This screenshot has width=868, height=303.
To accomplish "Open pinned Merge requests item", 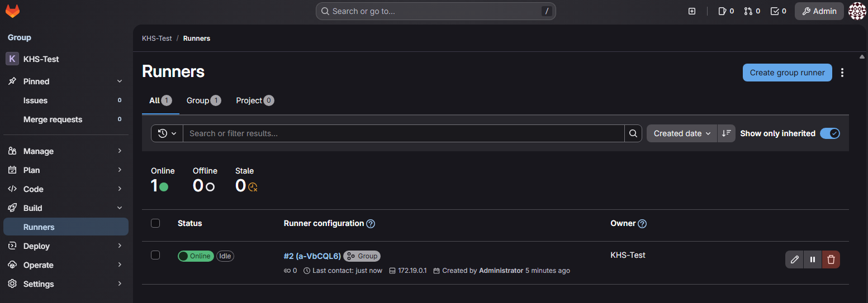I will click(x=66, y=119).
